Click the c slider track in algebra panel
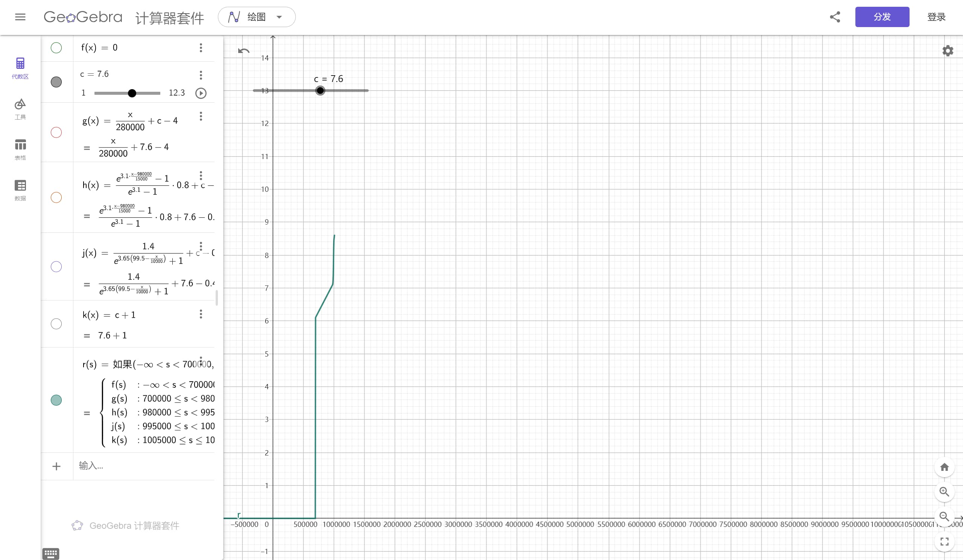963x560 pixels. [127, 93]
